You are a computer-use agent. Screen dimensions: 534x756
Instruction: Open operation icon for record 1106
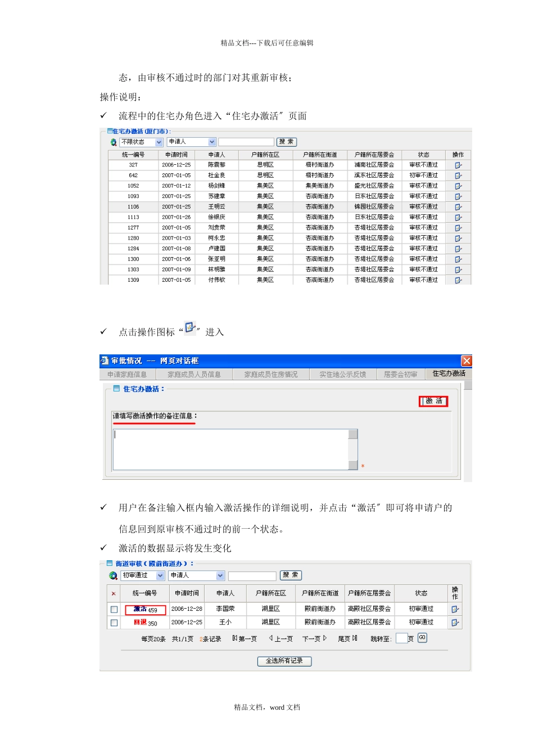click(458, 207)
